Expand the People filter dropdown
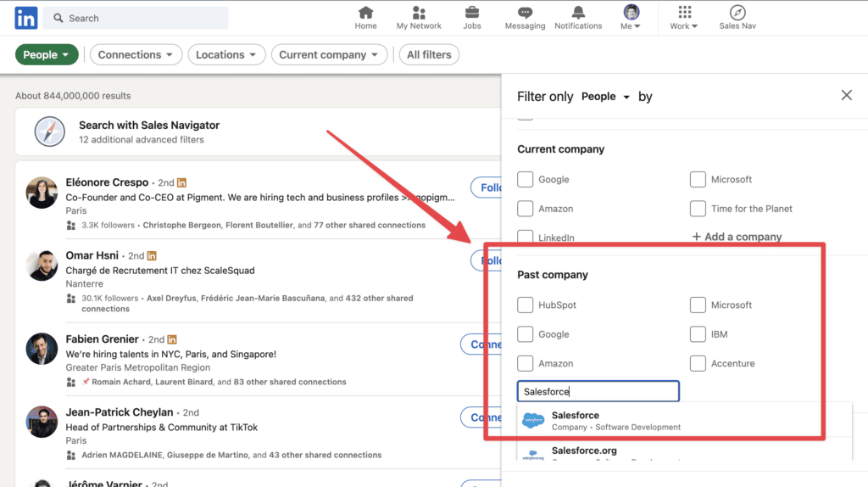Viewport: 868px width, 487px height. [x=47, y=55]
